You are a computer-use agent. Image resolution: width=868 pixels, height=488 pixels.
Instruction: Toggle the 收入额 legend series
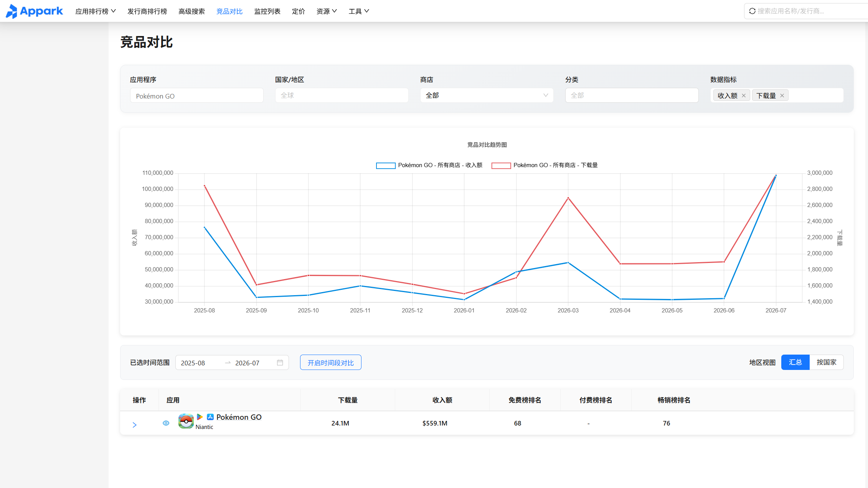429,165
